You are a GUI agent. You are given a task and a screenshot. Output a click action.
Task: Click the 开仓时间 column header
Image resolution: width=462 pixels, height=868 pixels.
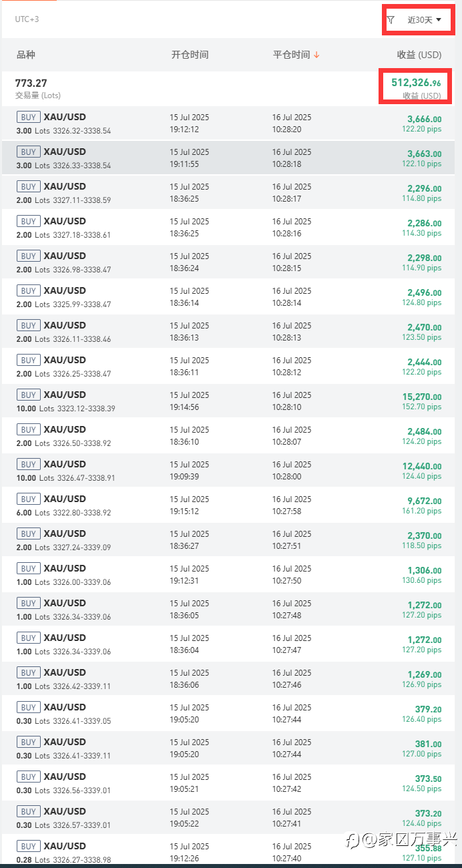click(x=190, y=55)
